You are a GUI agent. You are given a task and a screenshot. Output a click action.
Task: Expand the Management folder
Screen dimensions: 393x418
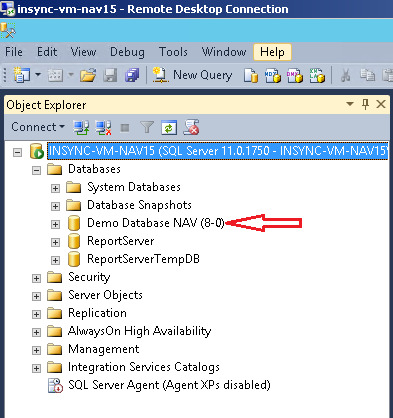tap(36, 351)
